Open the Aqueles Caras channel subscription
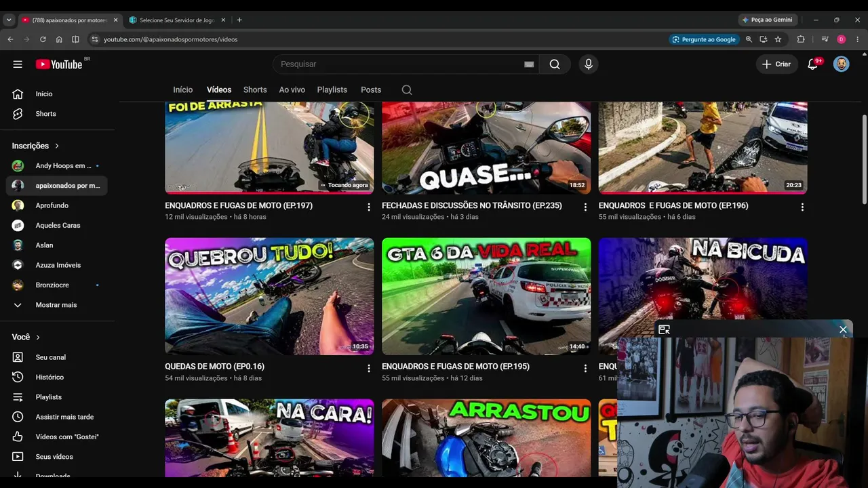Viewport: 868px width, 488px height. pos(58,226)
